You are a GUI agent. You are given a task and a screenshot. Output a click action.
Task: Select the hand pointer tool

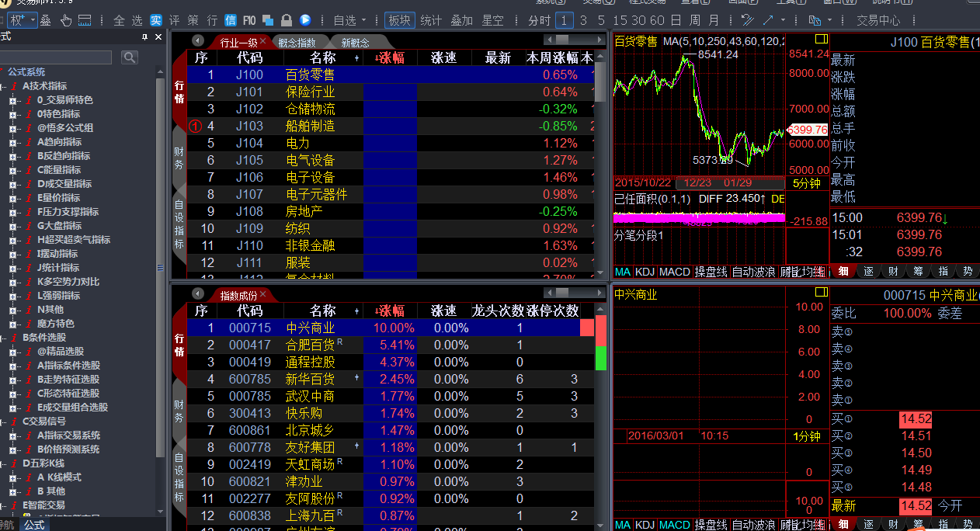(66, 20)
